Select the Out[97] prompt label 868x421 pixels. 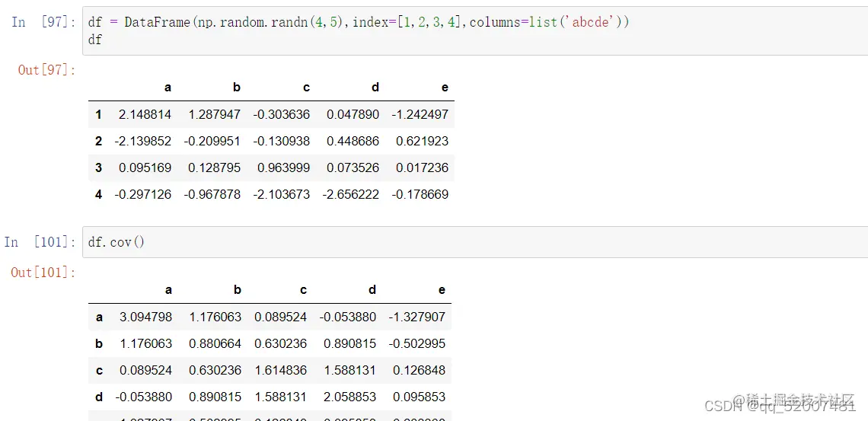pyautogui.click(x=47, y=70)
